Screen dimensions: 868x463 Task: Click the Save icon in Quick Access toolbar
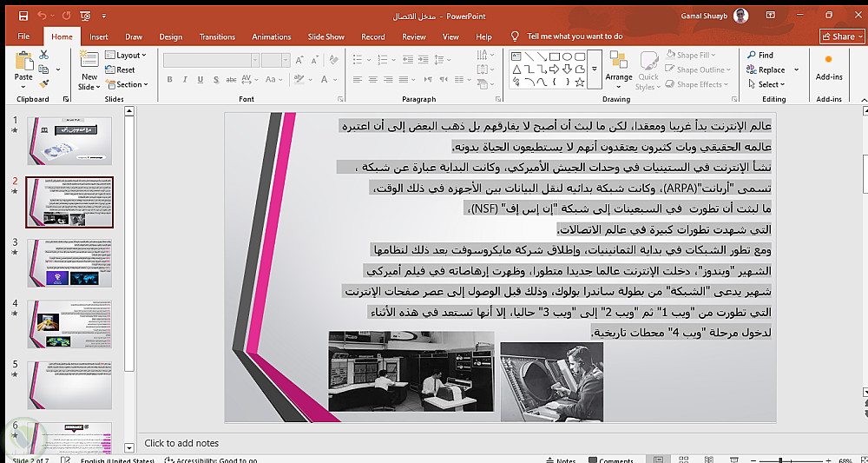pos(23,16)
